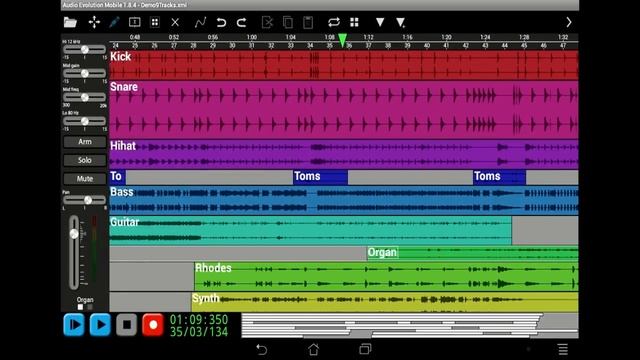The width and height of the screenshot is (640, 360).
Task: Tap Android back navigation button
Action: [262, 349]
